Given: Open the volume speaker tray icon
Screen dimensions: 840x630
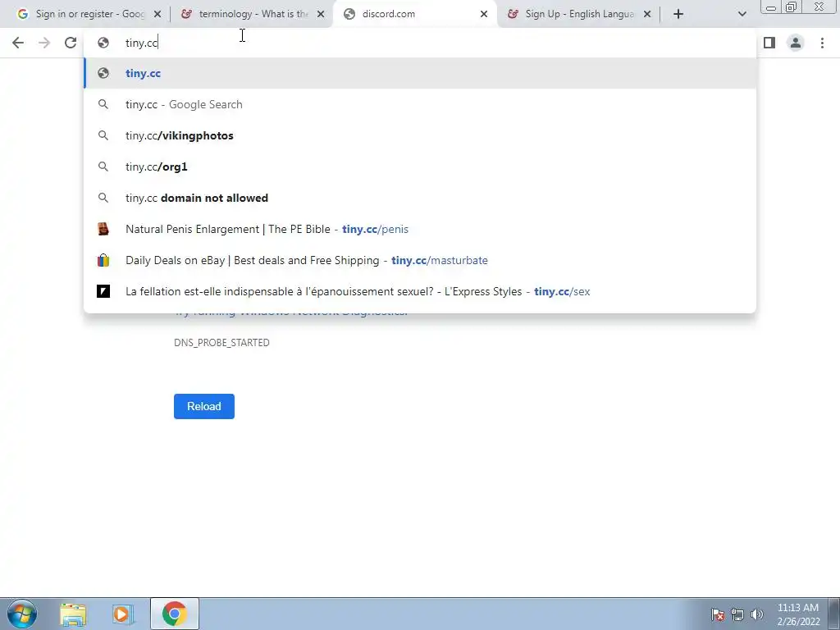Looking at the screenshot, I should [756, 614].
